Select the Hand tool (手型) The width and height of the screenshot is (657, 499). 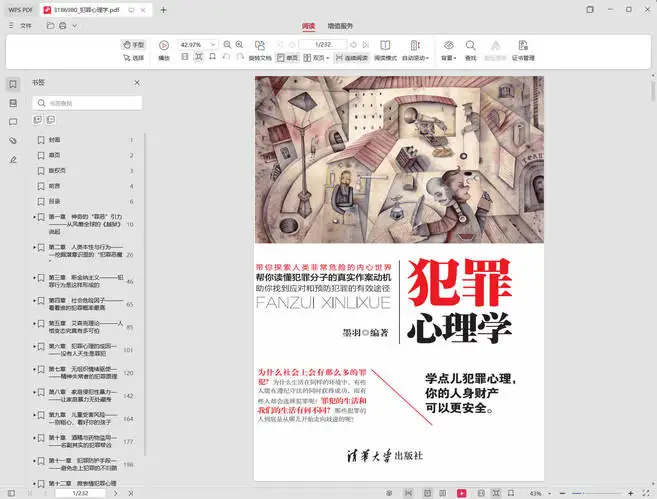click(x=133, y=45)
